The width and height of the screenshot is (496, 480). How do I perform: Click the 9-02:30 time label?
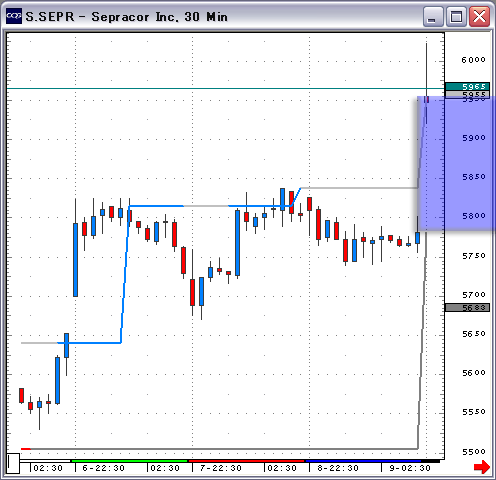[410, 468]
